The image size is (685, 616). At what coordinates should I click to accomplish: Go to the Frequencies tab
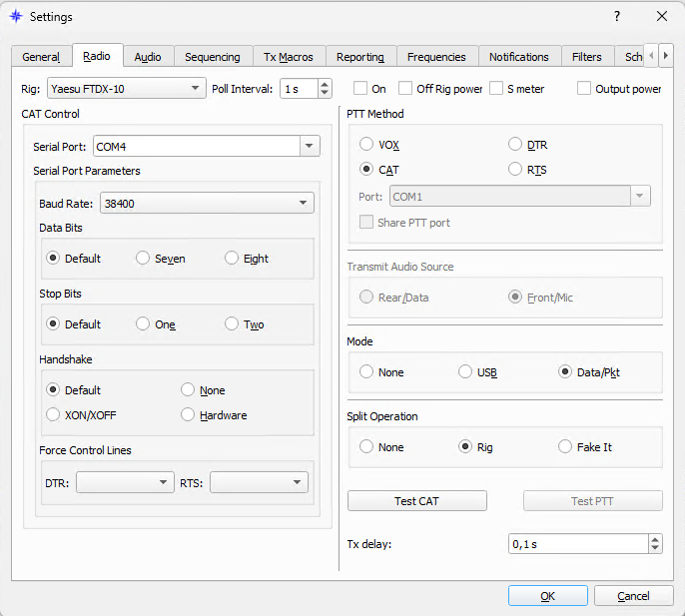(436, 57)
